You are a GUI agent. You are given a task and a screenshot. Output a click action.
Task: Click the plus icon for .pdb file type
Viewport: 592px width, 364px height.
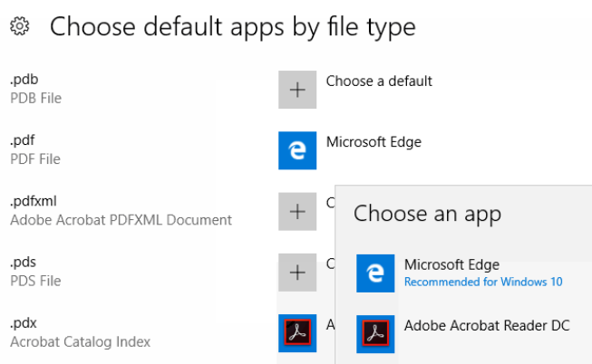(297, 90)
